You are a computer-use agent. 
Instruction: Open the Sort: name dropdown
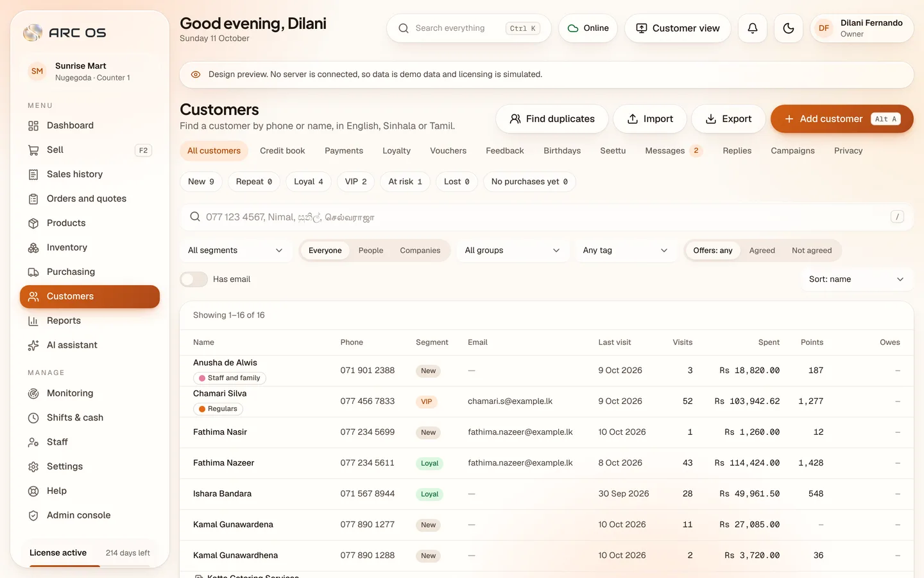tap(857, 279)
